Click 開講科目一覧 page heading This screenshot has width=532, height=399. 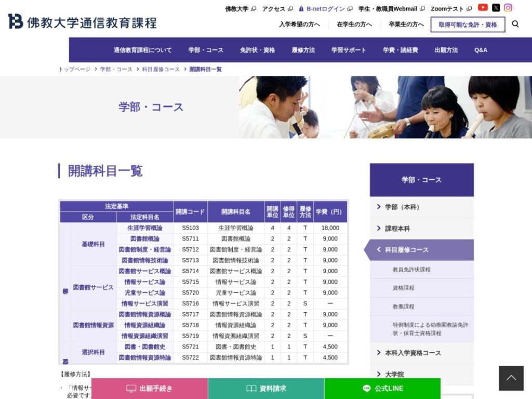(x=105, y=170)
